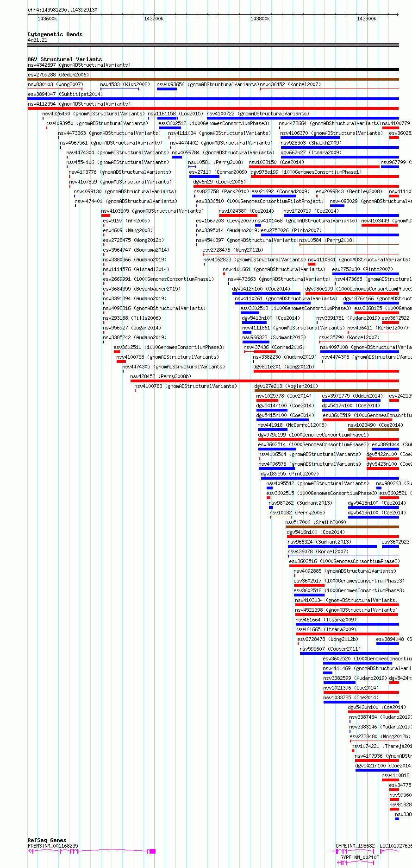Select esv3602512 1000Genomes variant label
The image size is (412, 868).
[x=214, y=123]
